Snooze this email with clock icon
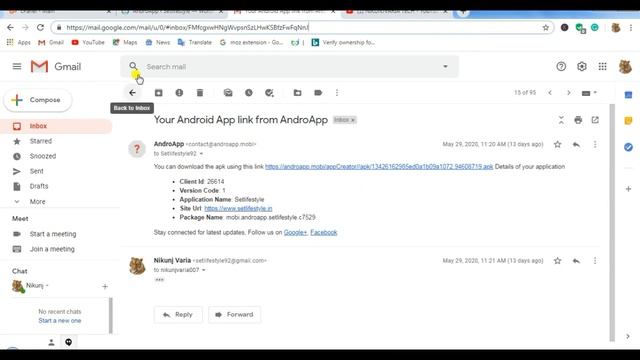The height and width of the screenshot is (360, 640). (249, 93)
